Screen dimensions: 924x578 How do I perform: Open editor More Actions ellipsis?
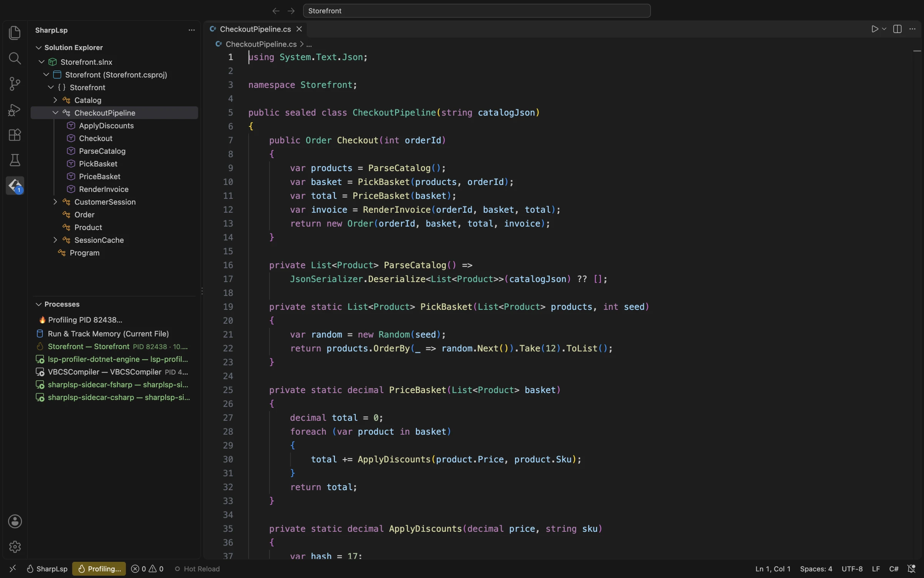(912, 29)
